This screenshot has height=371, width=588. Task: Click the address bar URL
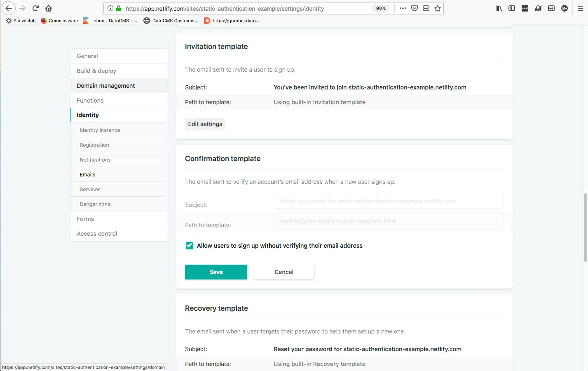[225, 8]
